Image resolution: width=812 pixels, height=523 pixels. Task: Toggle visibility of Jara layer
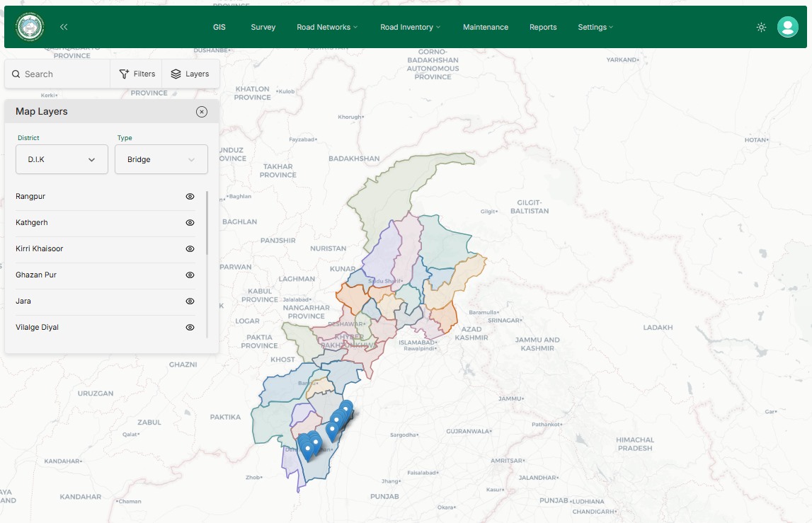click(190, 301)
